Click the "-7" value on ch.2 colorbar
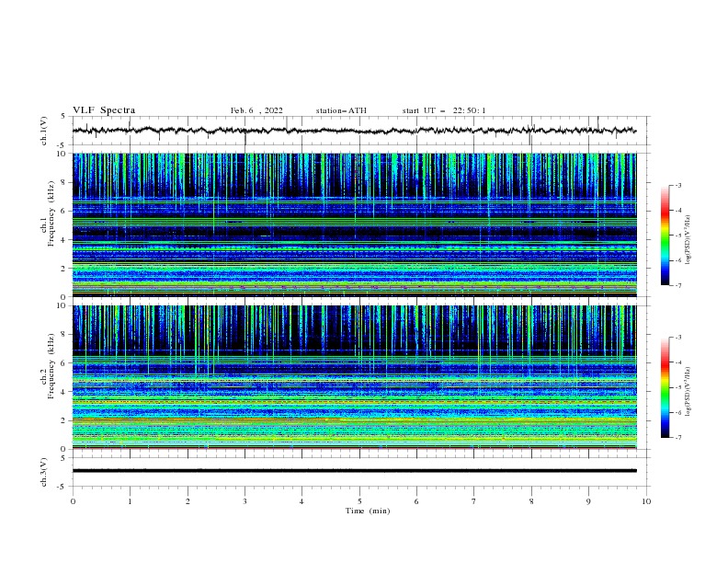 tap(678, 438)
